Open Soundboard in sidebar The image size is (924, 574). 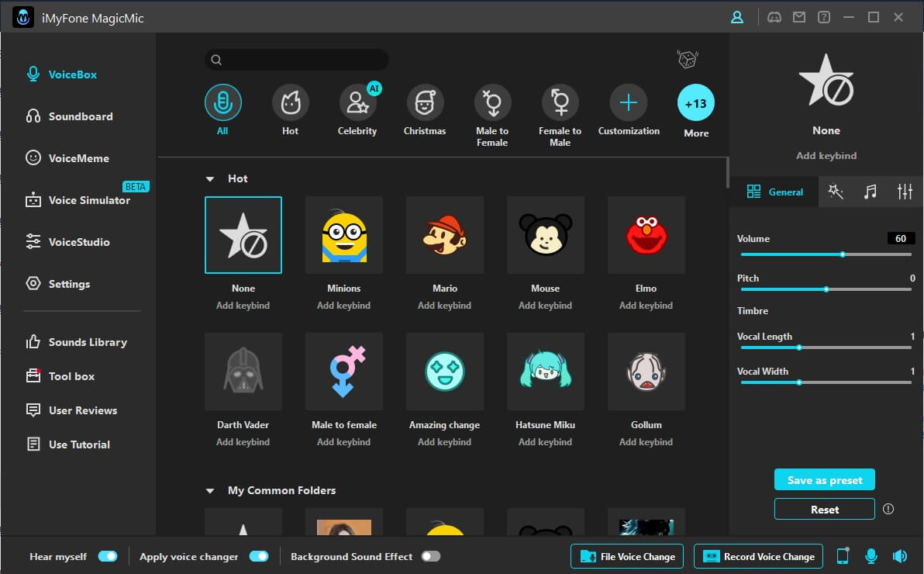point(70,116)
